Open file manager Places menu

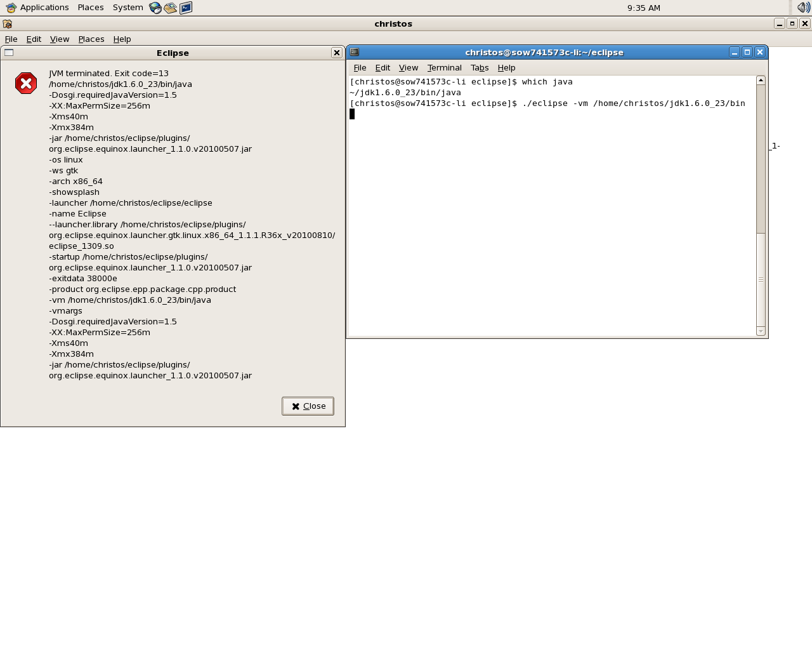pos(91,39)
